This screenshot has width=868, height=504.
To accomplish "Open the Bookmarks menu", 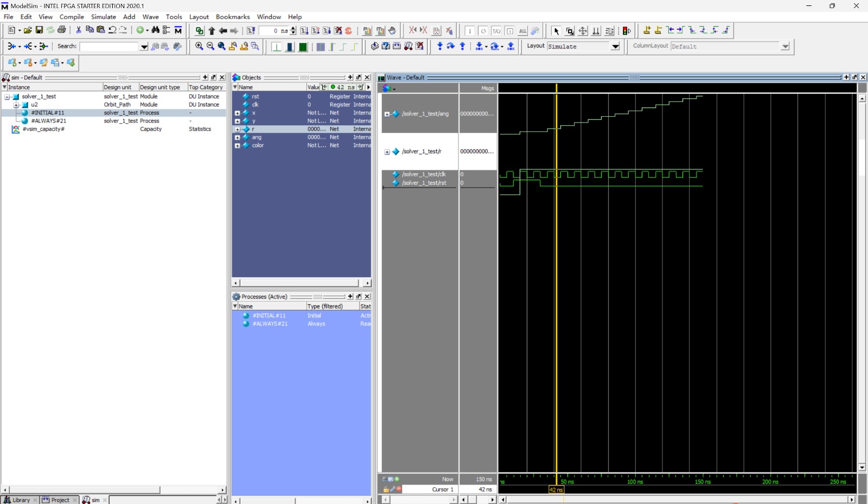I will click(233, 17).
